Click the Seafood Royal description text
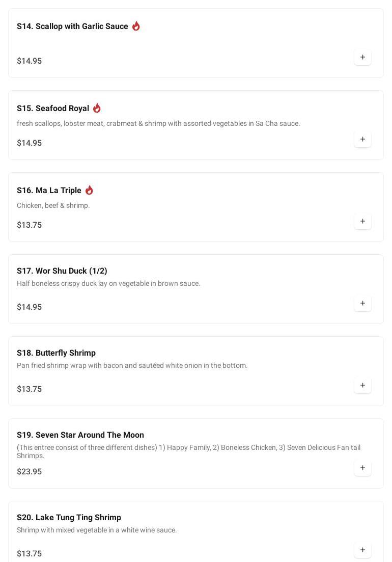This screenshot has width=392, height=562. tap(158, 123)
